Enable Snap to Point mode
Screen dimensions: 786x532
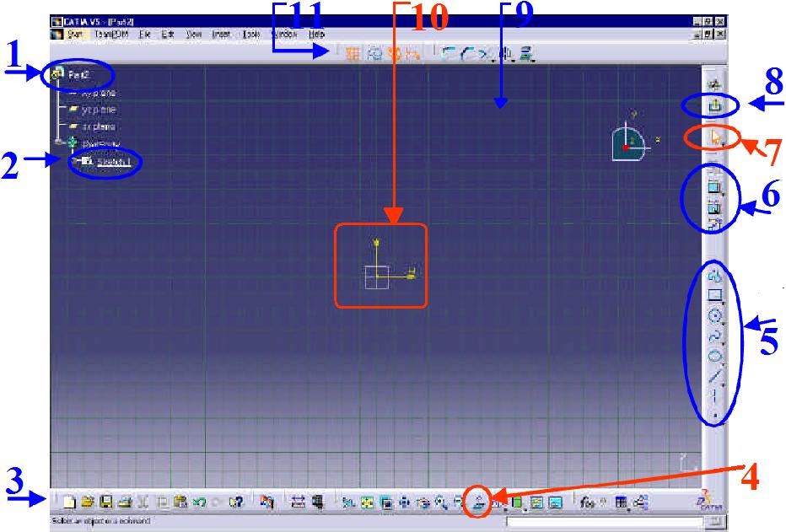pyautogui.click(x=373, y=51)
